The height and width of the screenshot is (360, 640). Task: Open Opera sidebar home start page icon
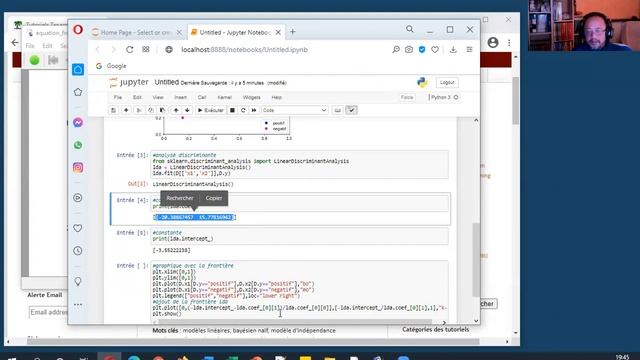tap(78, 69)
